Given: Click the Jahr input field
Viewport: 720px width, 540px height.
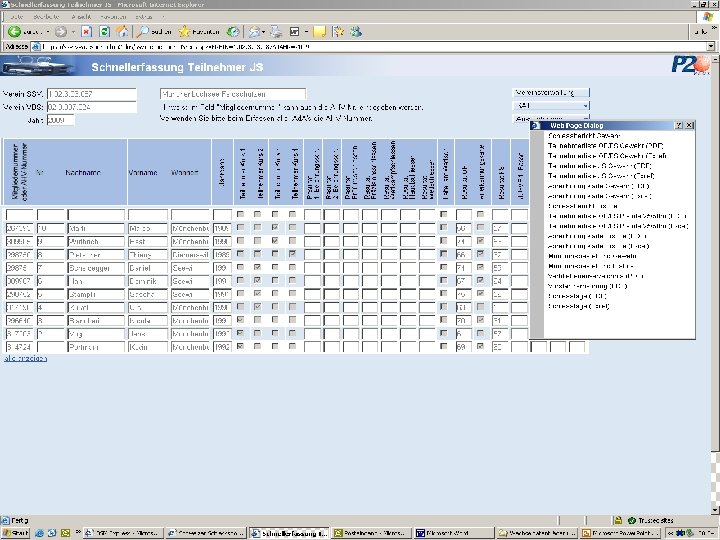Looking at the screenshot, I should pos(61,120).
